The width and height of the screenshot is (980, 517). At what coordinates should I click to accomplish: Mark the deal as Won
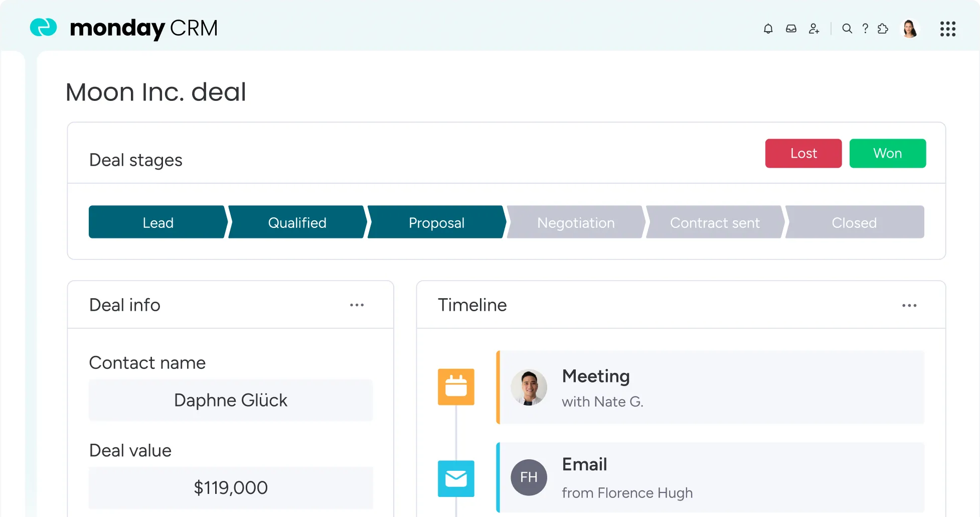[888, 153]
